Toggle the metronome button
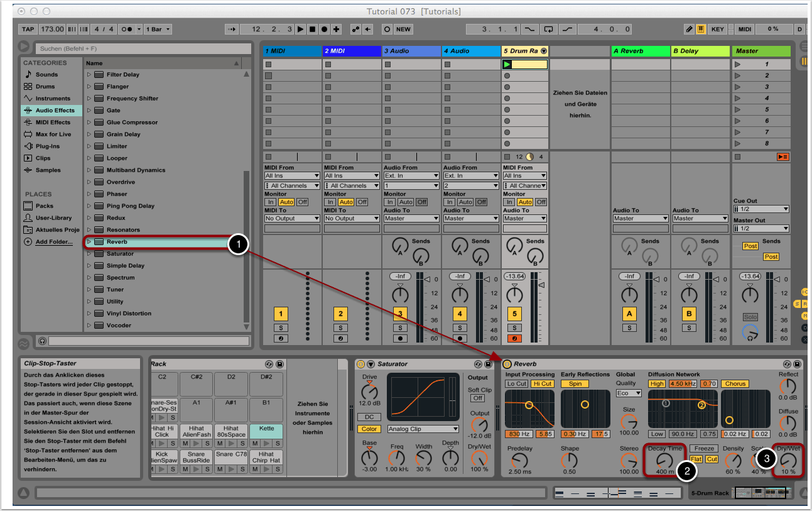The image size is (812, 511). (x=126, y=29)
